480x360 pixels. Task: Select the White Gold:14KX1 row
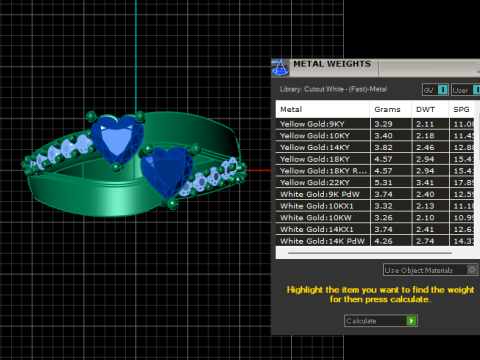(x=375, y=229)
